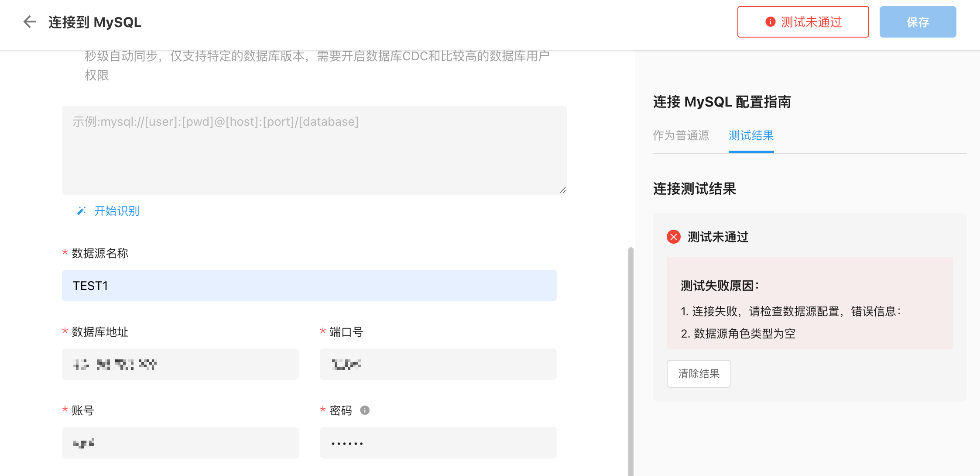
Task: Click the back arrow icon
Action: [29, 22]
